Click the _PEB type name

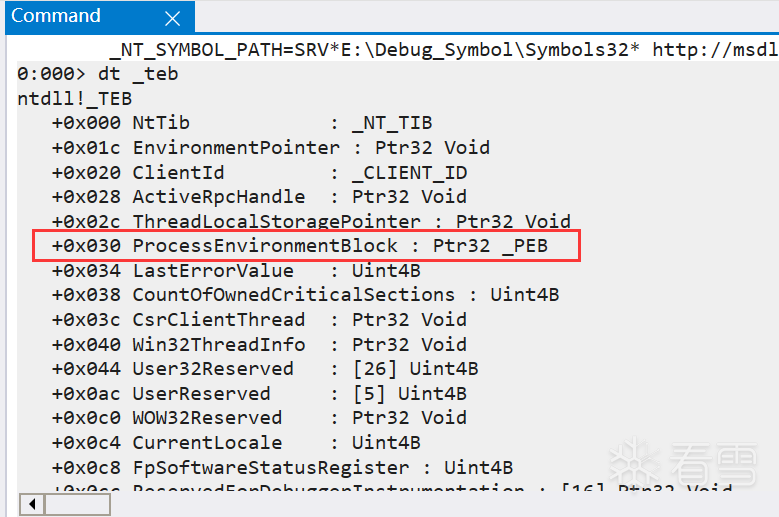click(525, 245)
